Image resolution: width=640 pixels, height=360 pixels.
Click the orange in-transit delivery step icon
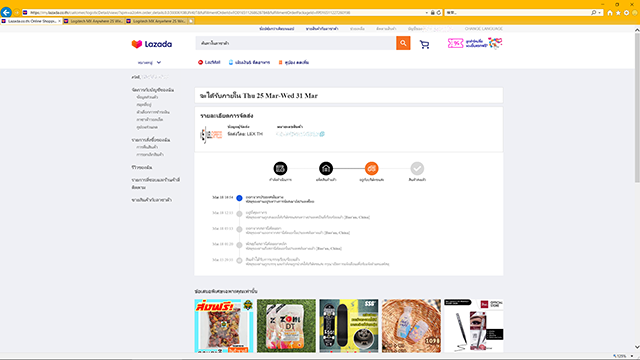tap(371, 168)
